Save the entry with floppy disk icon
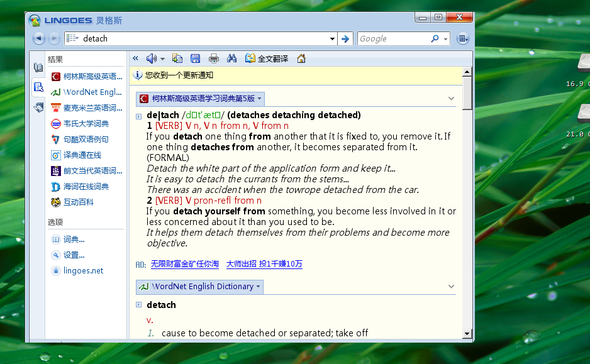Image resolution: width=590 pixels, height=364 pixels. (x=195, y=58)
